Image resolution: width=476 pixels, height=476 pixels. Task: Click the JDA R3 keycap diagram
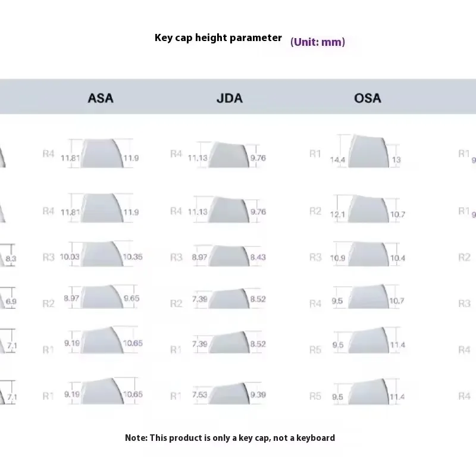tap(229, 256)
